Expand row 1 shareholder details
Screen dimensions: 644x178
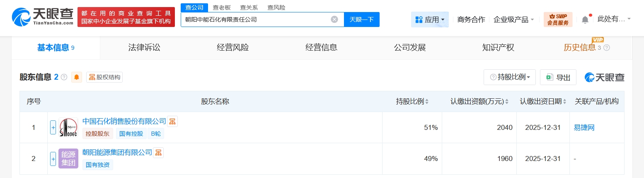(x=53, y=127)
